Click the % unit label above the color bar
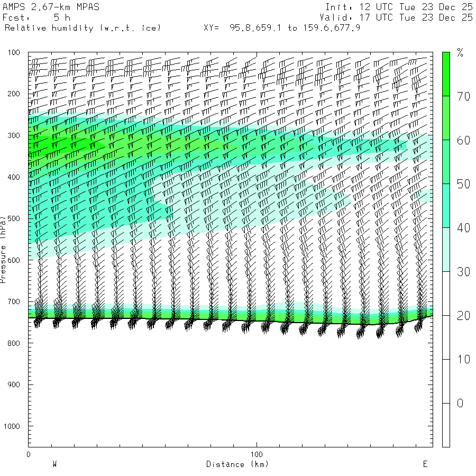The width and height of the screenshot is (476, 476). point(460,53)
